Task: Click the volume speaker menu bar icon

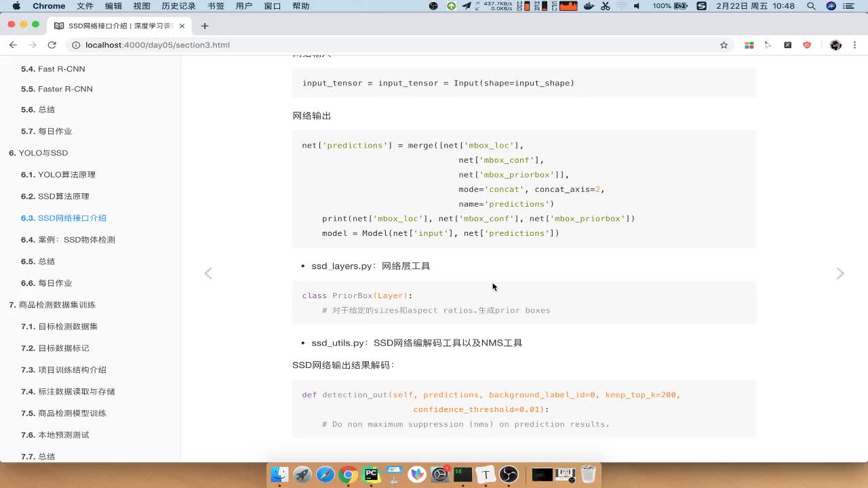Action: pyautogui.click(x=637, y=6)
